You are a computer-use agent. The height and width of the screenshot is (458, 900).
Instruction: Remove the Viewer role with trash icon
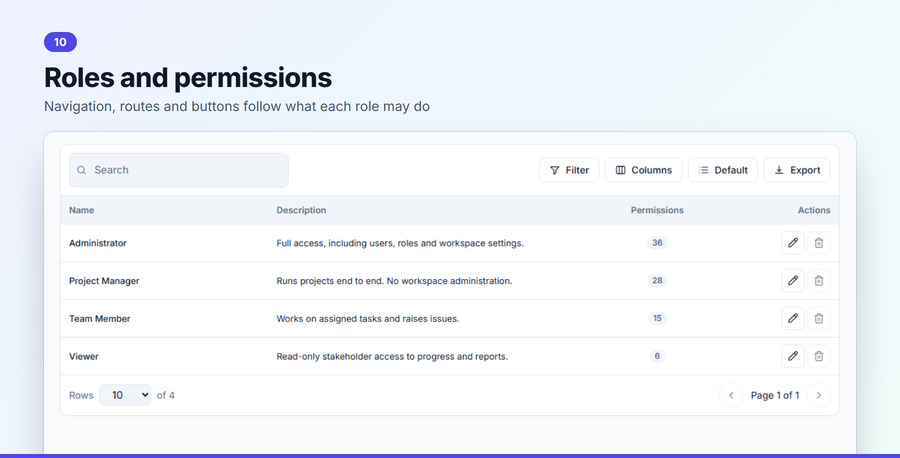click(818, 356)
